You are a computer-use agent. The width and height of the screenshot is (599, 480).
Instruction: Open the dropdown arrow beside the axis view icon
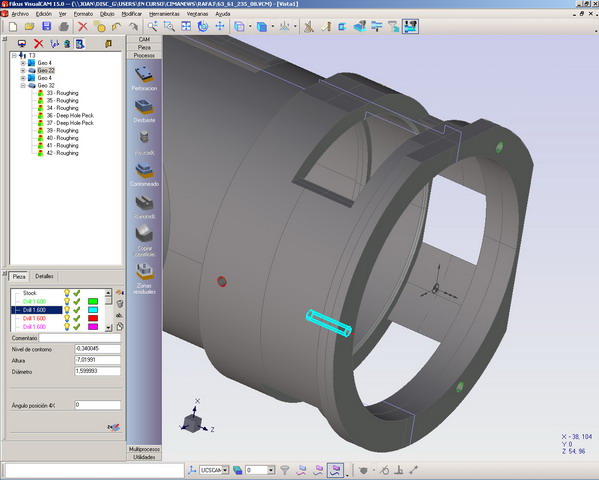point(295,26)
